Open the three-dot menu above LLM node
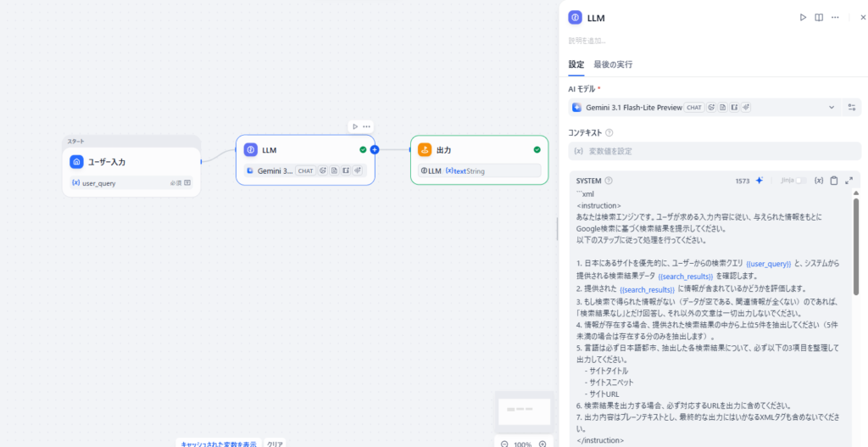This screenshot has height=447, width=868. click(367, 126)
